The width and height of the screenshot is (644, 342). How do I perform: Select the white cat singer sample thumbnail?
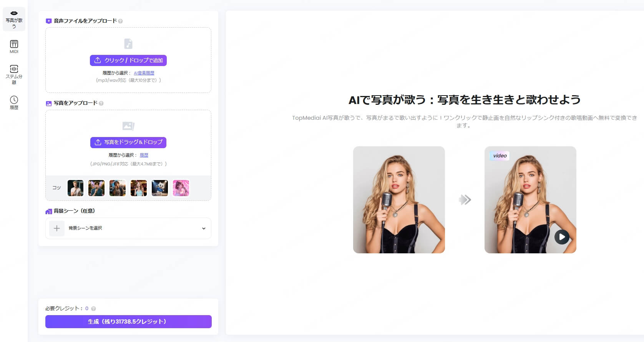click(x=160, y=188)
